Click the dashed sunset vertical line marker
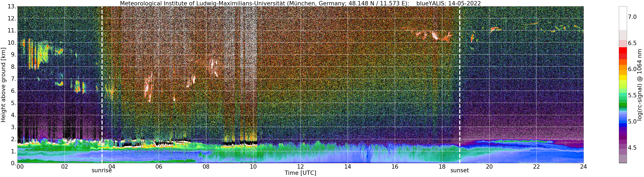The height and width of the screenshot is (177, 644). click(x=459, y=85)
